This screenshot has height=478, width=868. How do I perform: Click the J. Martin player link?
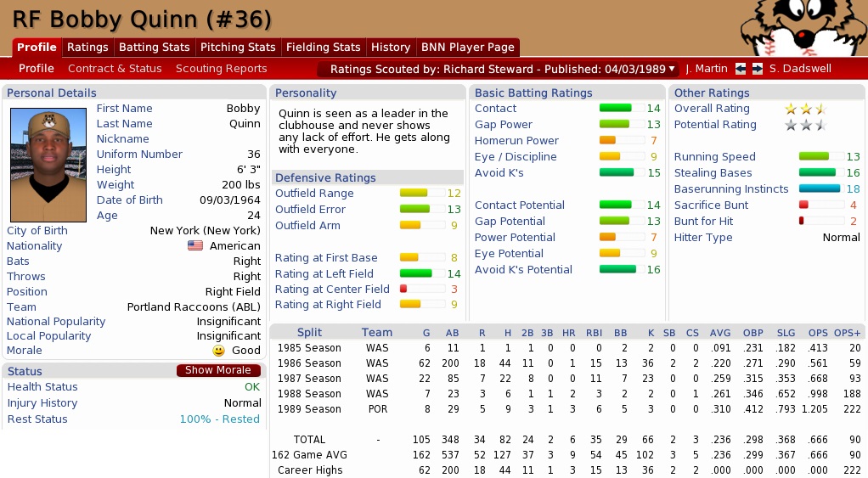707,69
